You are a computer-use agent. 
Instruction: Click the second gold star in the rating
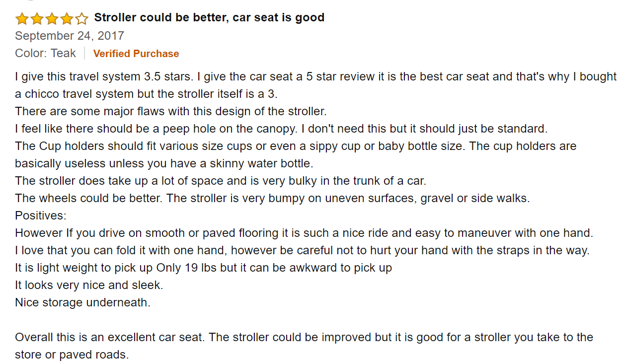(x=37, y=19)
